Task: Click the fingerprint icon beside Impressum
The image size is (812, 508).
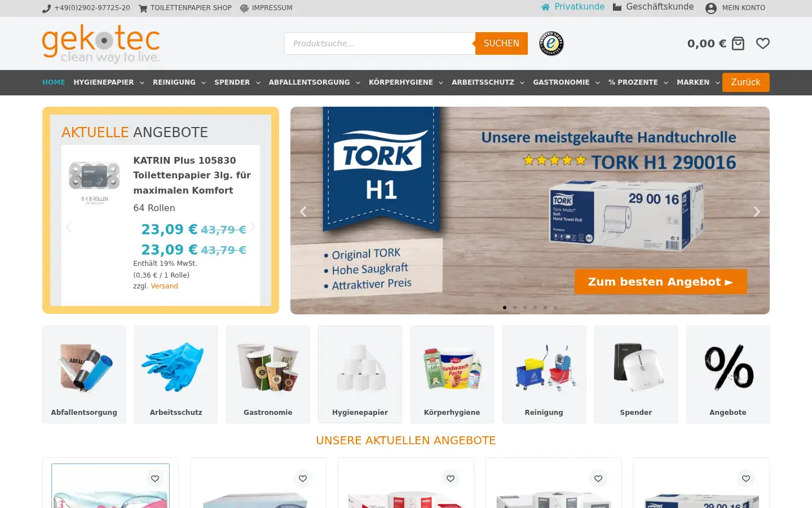Action: point(244,8)
